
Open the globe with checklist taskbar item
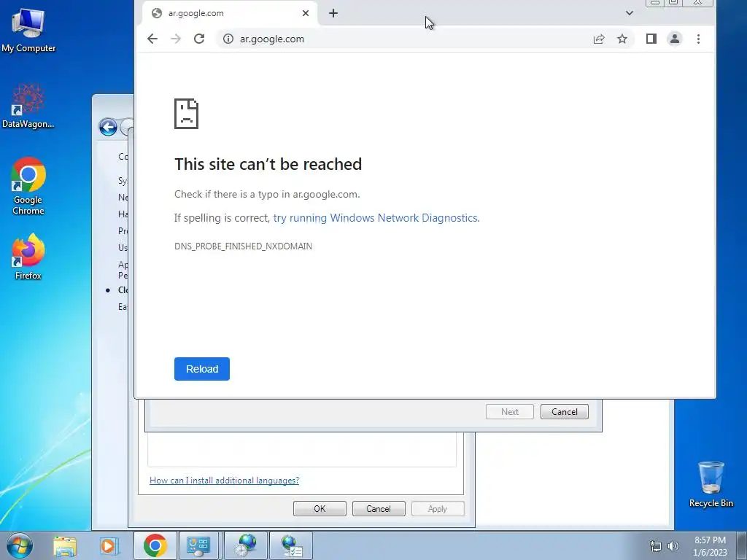292,545
